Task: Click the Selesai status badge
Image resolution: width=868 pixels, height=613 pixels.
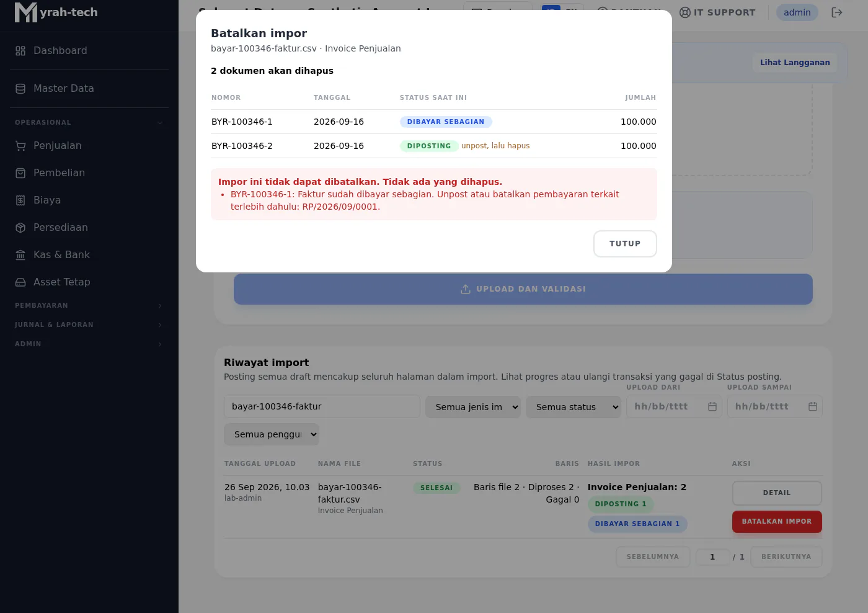Action: click(x=436, y=488)
